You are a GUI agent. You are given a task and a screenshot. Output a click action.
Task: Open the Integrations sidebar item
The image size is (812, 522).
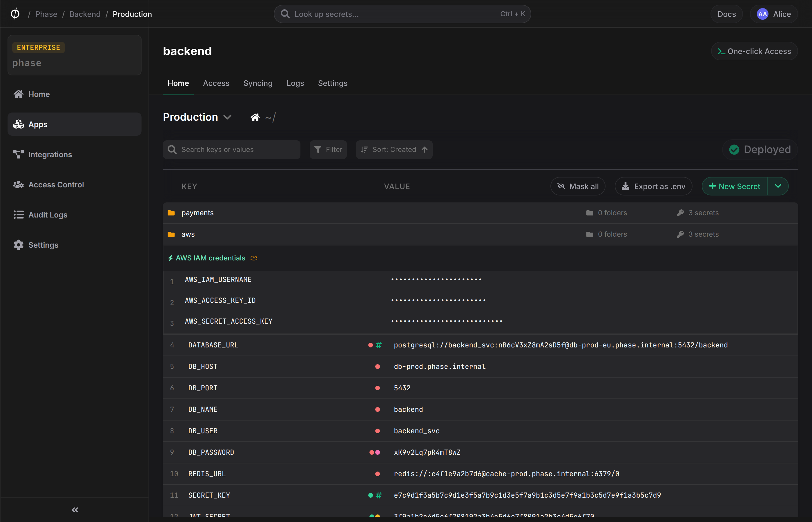(x=74, y=155)
